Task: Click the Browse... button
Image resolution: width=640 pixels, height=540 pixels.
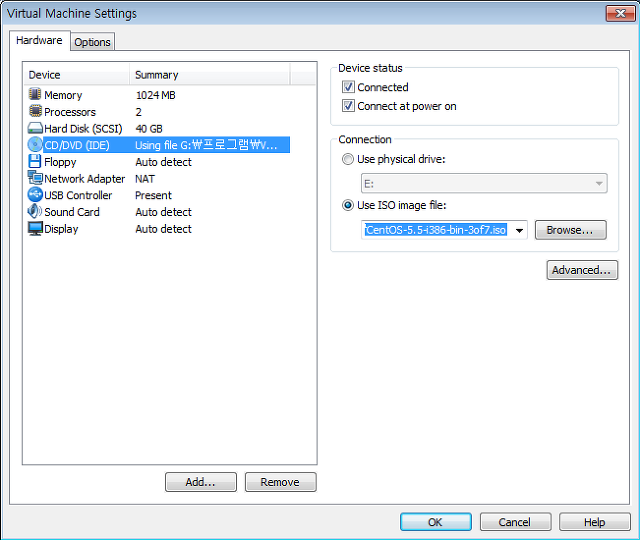Action: click(571, 230)
